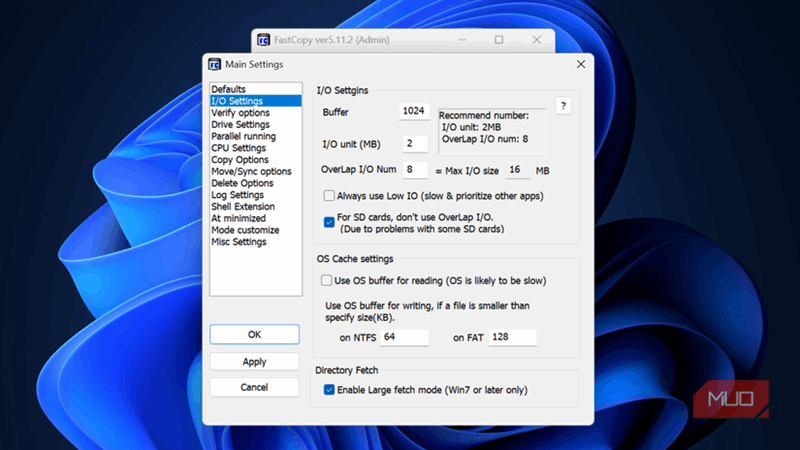Click the I/O unit (MB) field
The width and height of the screenshot is (800, 450).
[x=415, y=144]
